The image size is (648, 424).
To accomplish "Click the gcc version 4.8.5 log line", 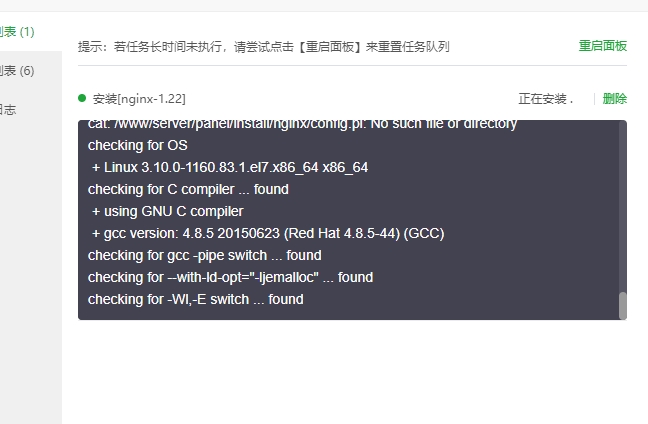I will (268, 233).
